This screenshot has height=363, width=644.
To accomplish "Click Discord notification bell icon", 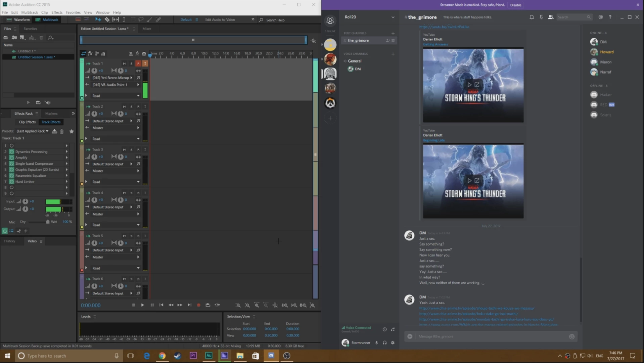I will coord(532,17).
